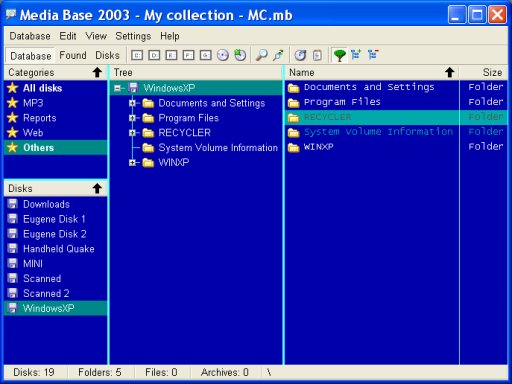Select WINXP folder in the tree
Screen dimensions: 512x384
click(x=174, y=162)
